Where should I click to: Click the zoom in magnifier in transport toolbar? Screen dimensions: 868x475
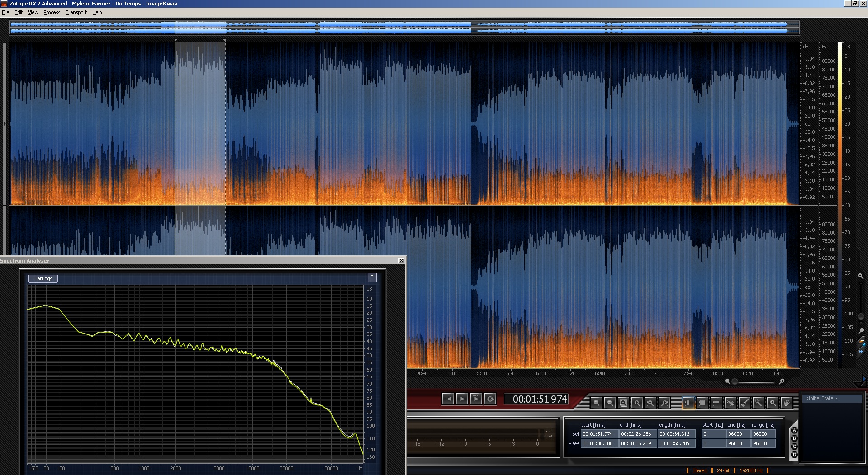tap(596, 403)
